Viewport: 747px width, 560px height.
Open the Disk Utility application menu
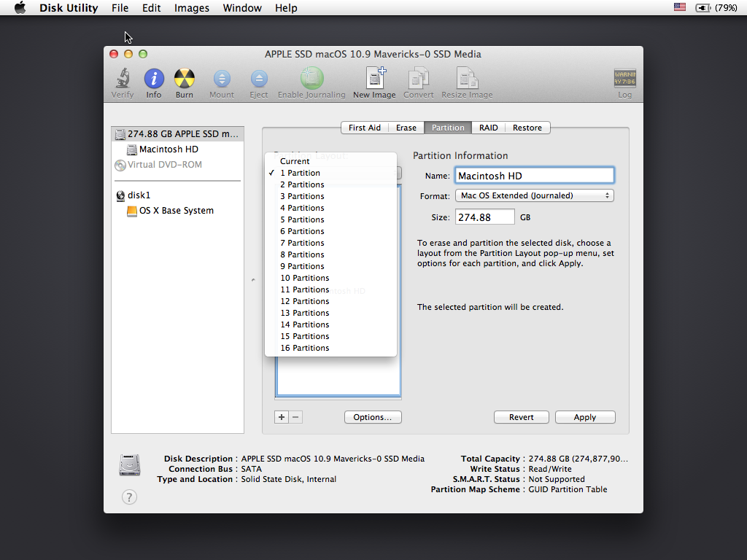[x=69, y=7]
